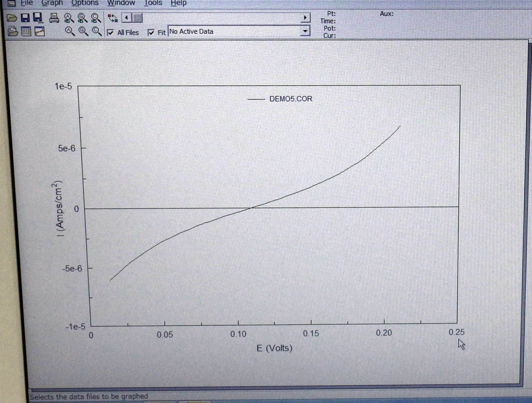Click the 1e-5 y-axis label
This screenshot has width=532, height=403.
point(64,87)
